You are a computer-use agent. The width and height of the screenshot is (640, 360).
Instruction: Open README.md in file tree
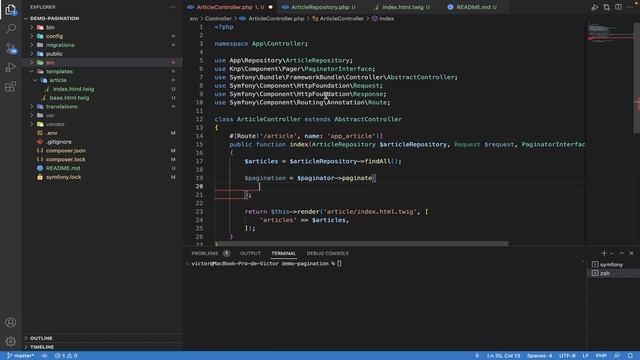tap(63, 168)
